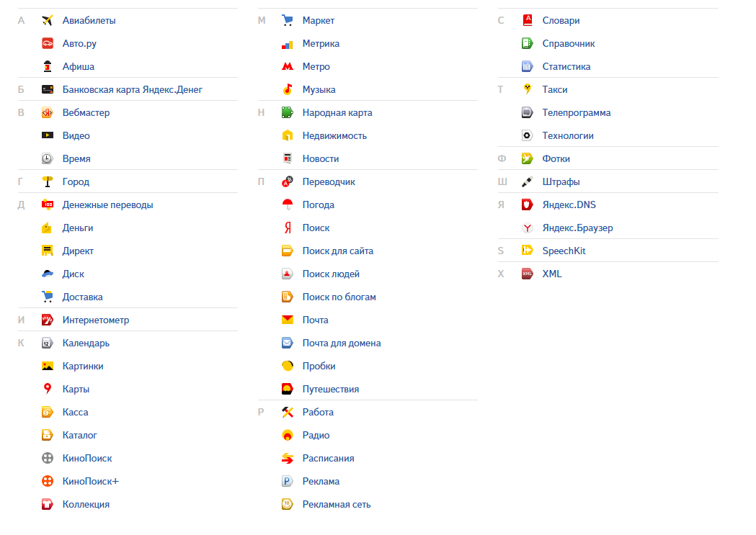Open the SpeechKit link
This screenshot has width=756, height=535.
564,251
